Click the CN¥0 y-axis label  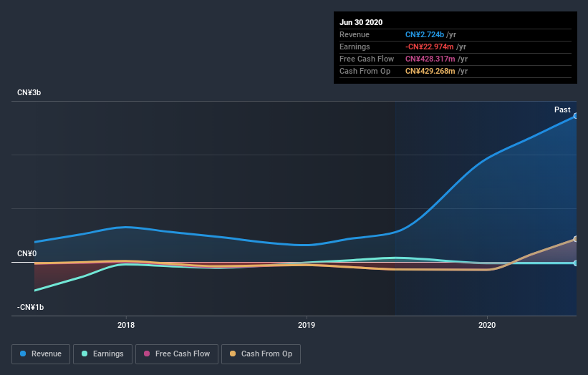pyautogui.click(x=26, y=253)
